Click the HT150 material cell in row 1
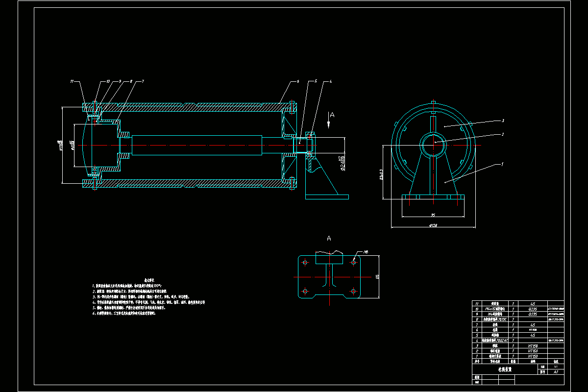 click(533, 356)
